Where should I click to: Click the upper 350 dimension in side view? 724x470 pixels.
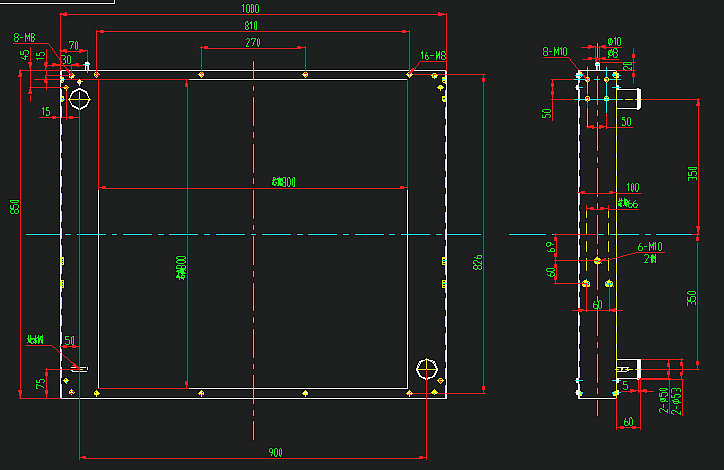692,174
